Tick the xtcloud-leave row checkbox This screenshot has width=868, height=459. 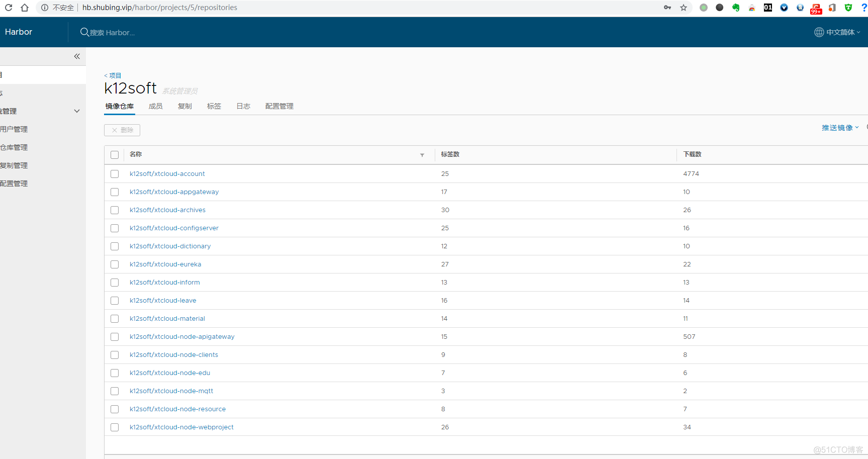[115, 301]
